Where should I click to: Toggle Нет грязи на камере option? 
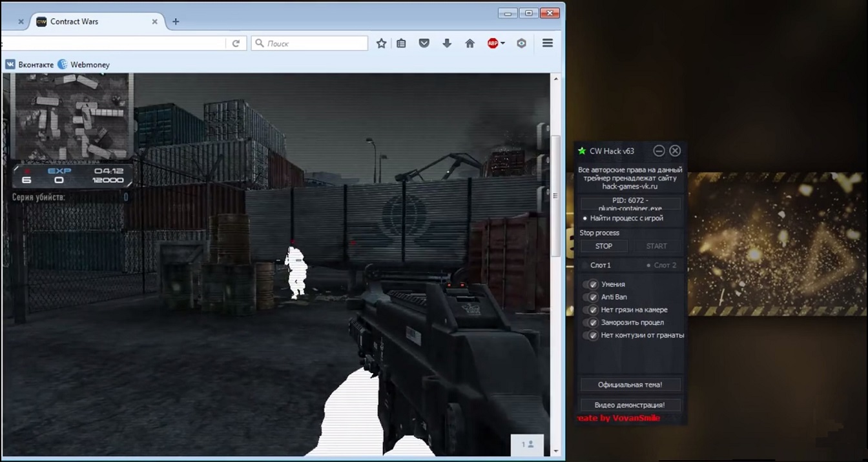(x=592, y=310)
